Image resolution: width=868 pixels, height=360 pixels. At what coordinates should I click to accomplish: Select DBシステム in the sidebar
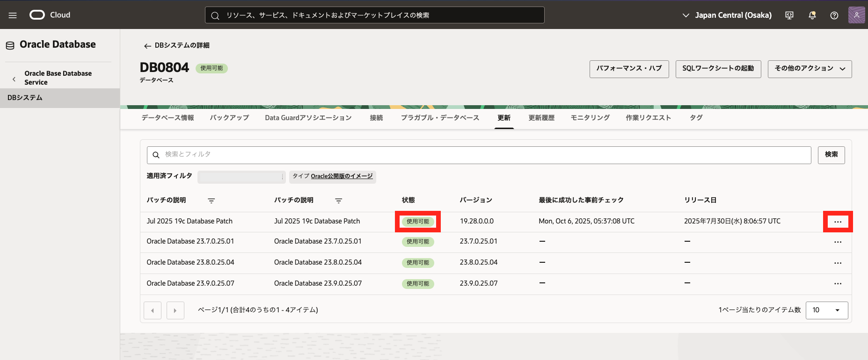25,98
